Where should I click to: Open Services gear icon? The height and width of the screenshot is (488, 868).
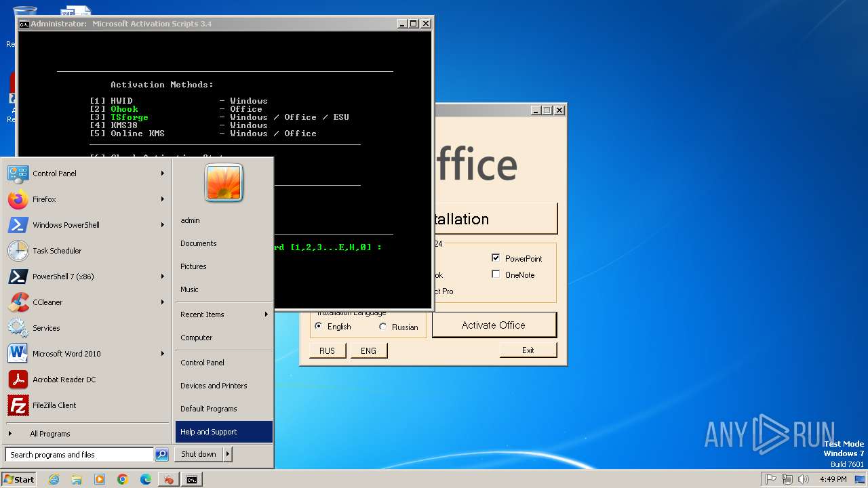18,328
